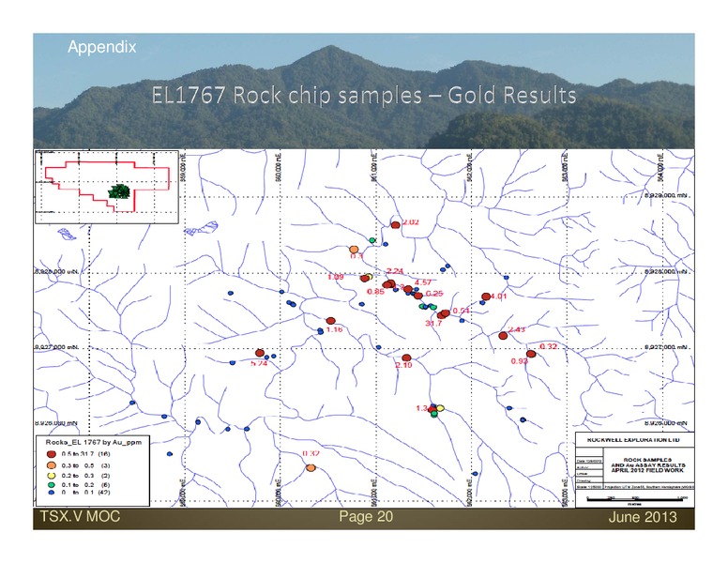Click the legend entry text '0 to 0.1 (42)'

tap(86, 492)
